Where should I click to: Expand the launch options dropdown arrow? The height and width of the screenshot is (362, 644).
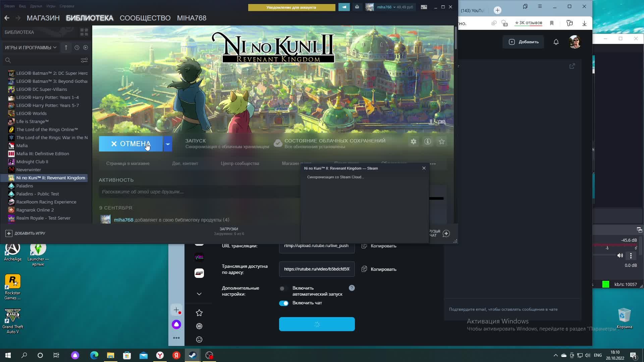pyautogui.click(x=168, y=144)
